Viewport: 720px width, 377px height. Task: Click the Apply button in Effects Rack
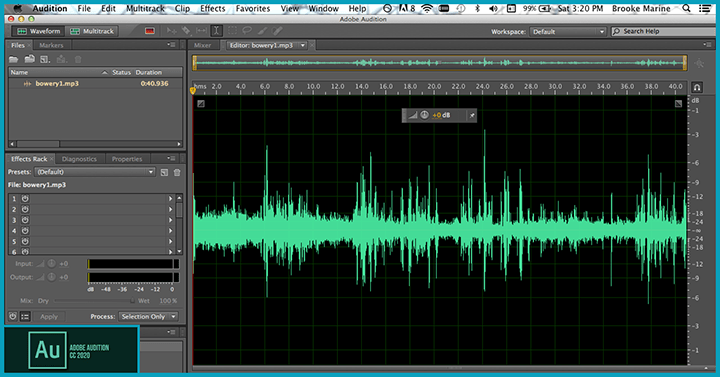49,316
